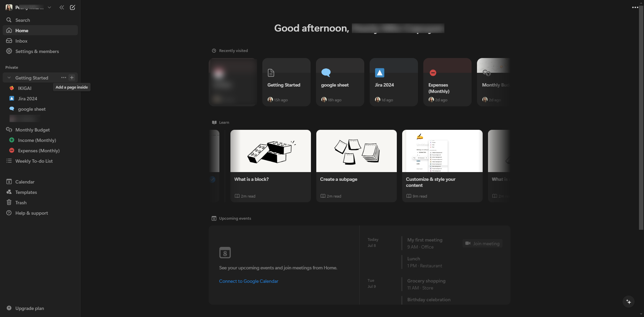644x317 pixels.
Task: Open 'Create a subpage' learn card
Action: (357, 166)
